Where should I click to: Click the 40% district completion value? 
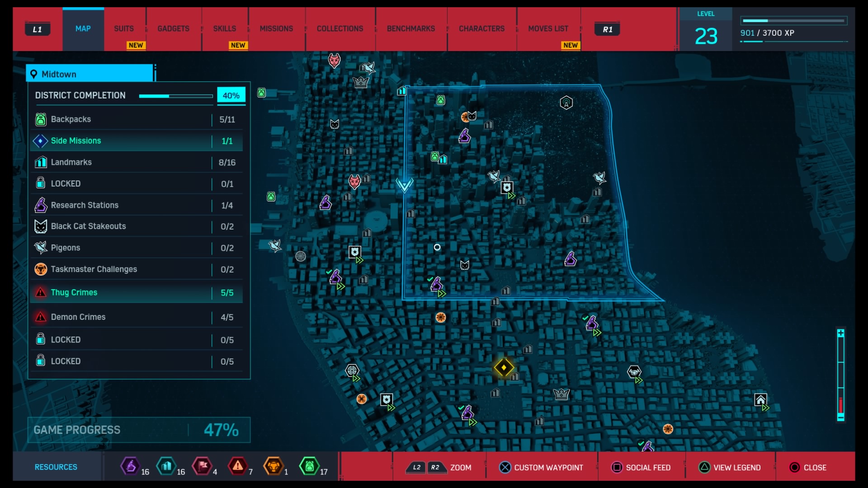pyautogui.click(x=231, y=95)
